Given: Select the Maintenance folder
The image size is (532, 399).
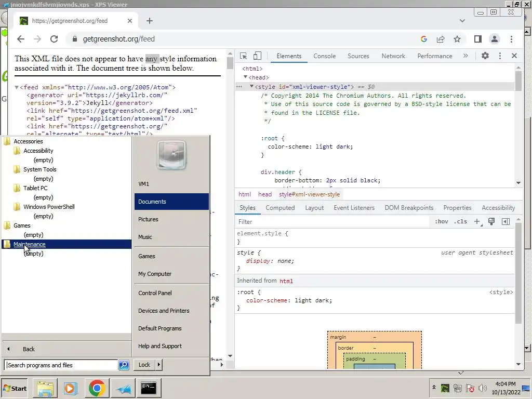Looking at the screenshot, I should [66, 244].
